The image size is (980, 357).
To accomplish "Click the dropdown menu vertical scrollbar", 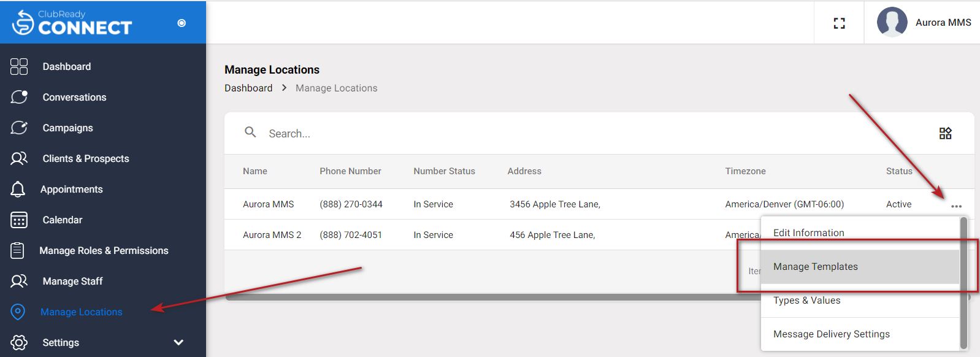I will (x=963, y=283).
